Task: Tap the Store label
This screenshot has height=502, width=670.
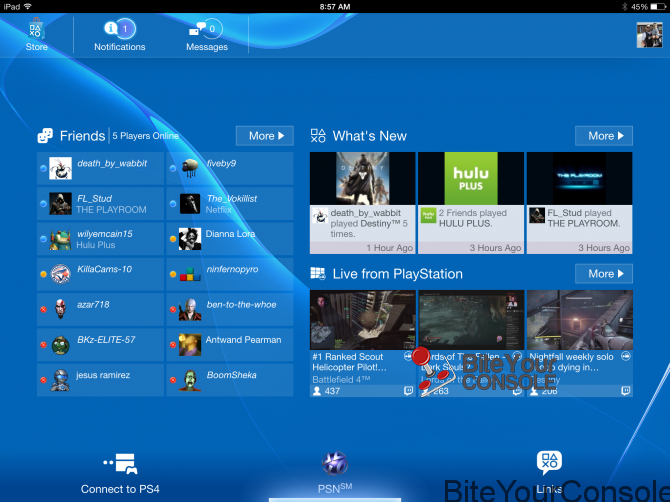Action: [36, 47]
